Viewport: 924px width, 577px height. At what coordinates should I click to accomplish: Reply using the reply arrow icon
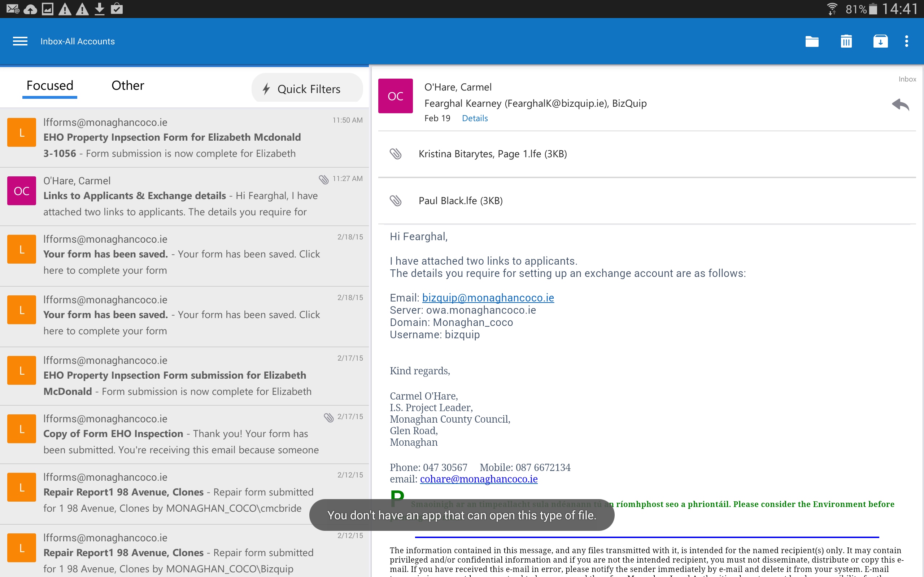900,105
